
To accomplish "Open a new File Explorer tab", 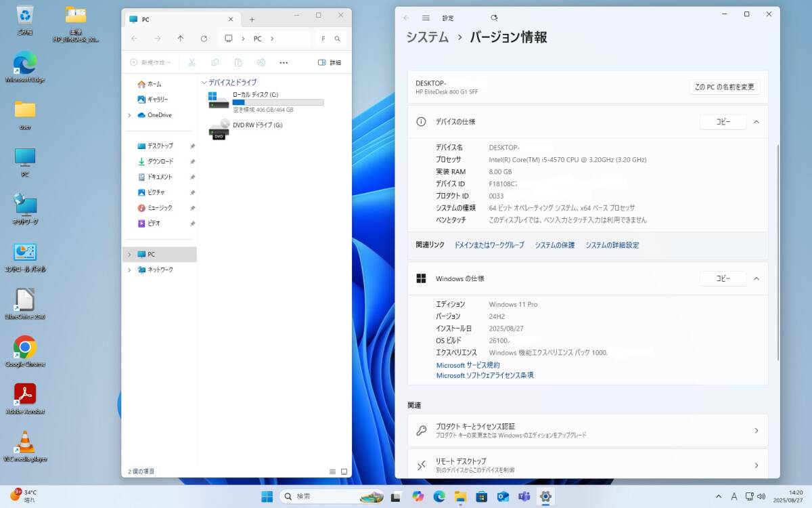I will coord(252,20).
